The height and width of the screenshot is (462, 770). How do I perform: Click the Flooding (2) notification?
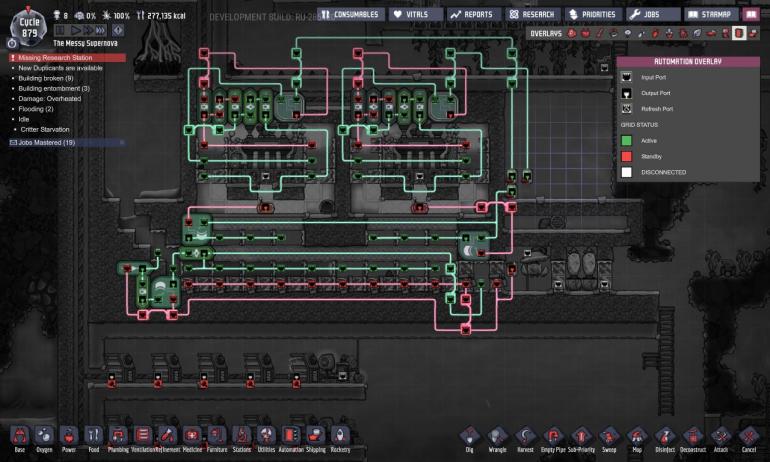tap(36, 109)
